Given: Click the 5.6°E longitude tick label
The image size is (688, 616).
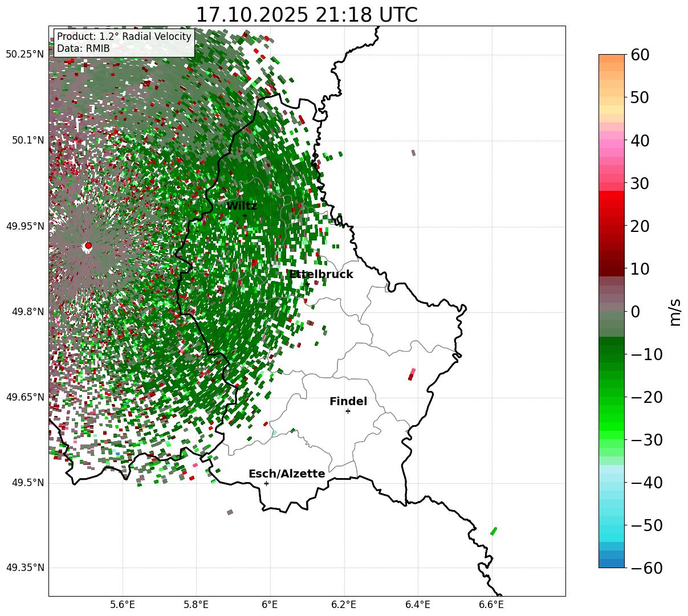Looking at the screenshot, I should [123, 605].
